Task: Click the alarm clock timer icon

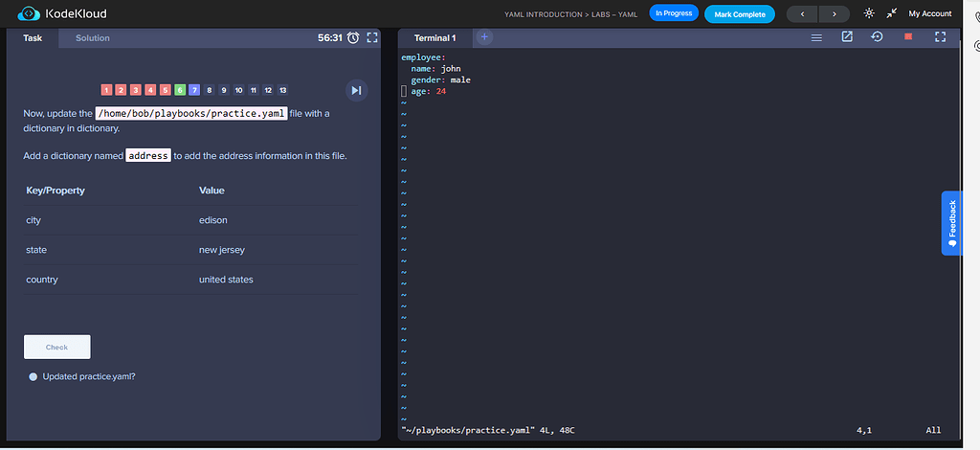Action: pyautogui.click(x=353, y=38)
